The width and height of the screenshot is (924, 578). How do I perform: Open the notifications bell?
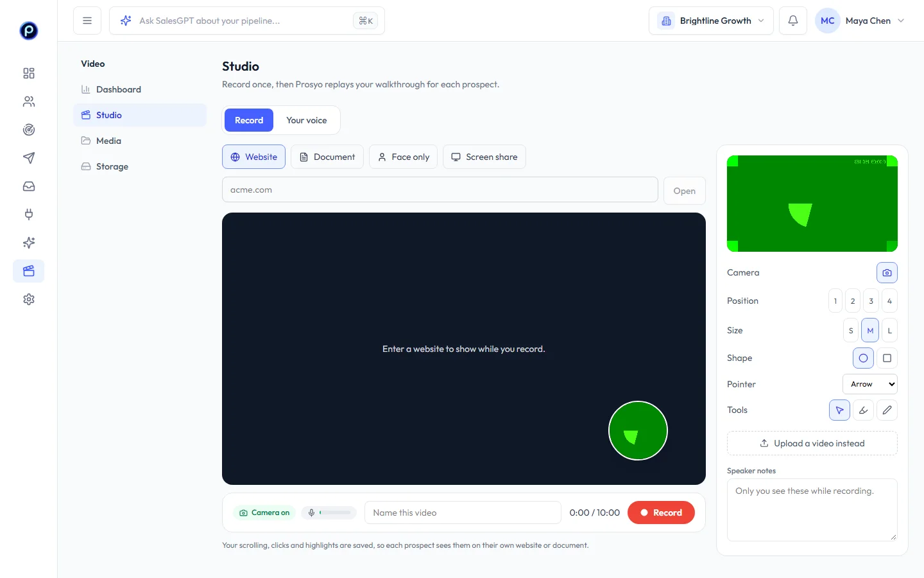[793, 21]
